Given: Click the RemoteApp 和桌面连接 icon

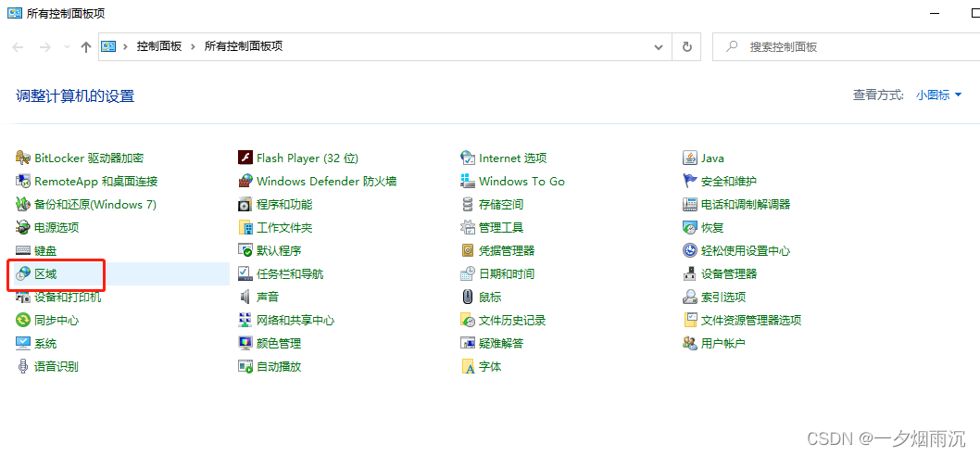Looking at the screenshot, I should 23,182.
